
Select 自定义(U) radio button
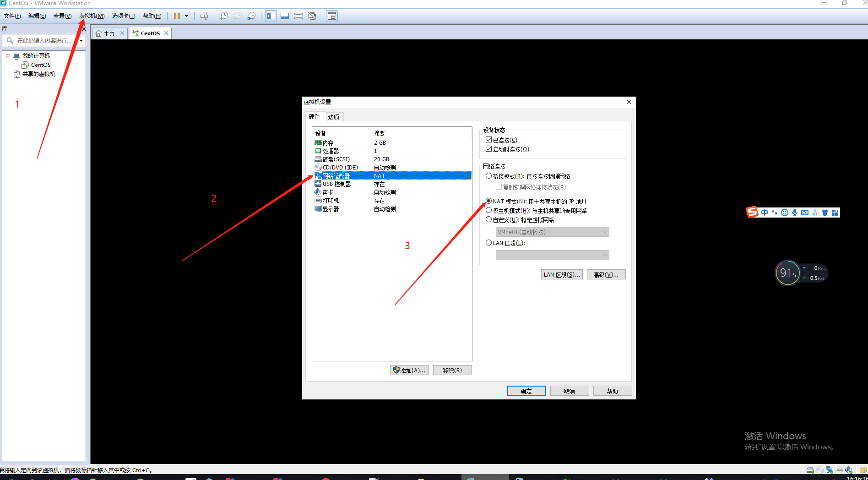488,219
